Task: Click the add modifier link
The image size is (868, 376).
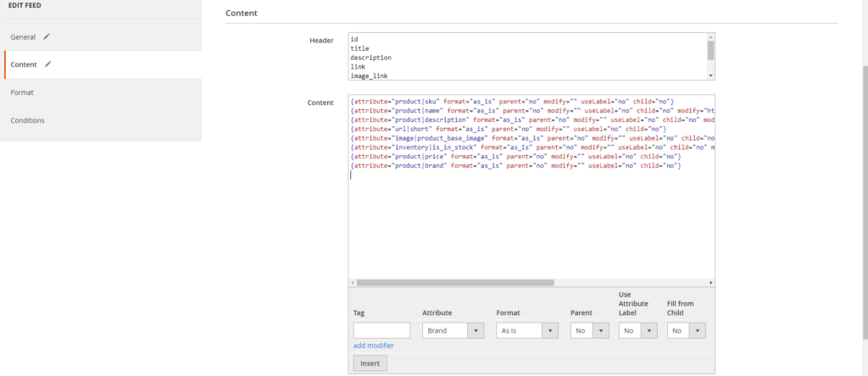Action: (373, 346)
